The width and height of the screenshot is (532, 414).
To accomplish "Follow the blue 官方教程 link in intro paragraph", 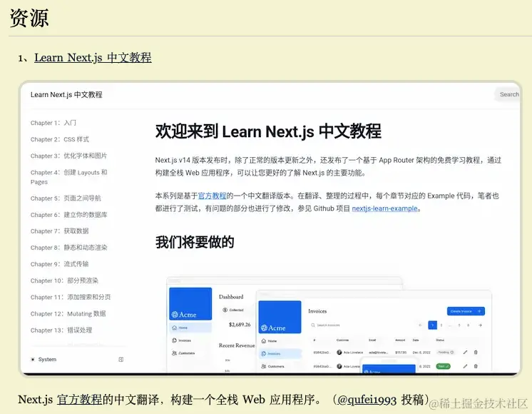I will click(x=212, y=196).
